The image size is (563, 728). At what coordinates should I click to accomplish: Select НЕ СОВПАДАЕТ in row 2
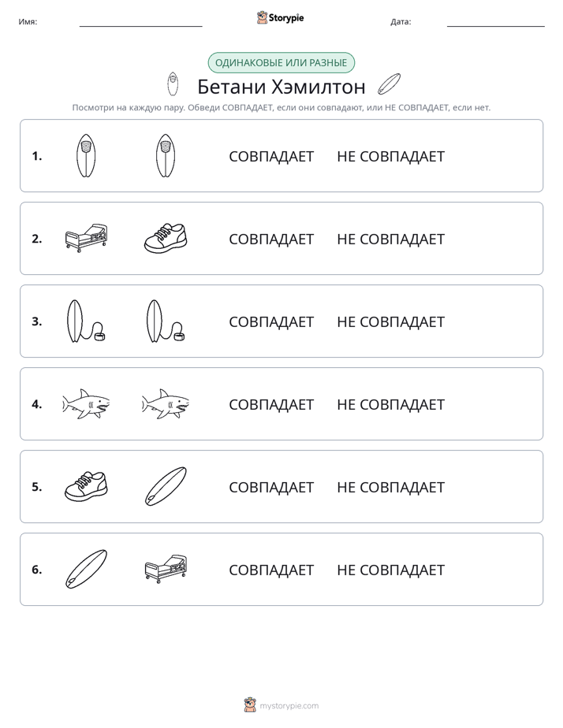tap(390, 239)
